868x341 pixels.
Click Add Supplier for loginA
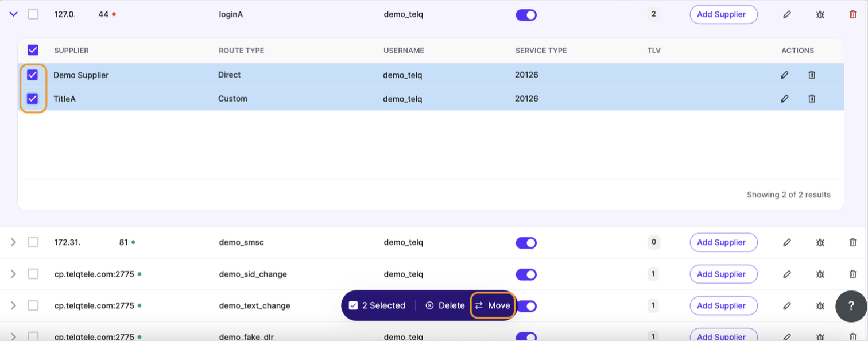click(723, 14)
